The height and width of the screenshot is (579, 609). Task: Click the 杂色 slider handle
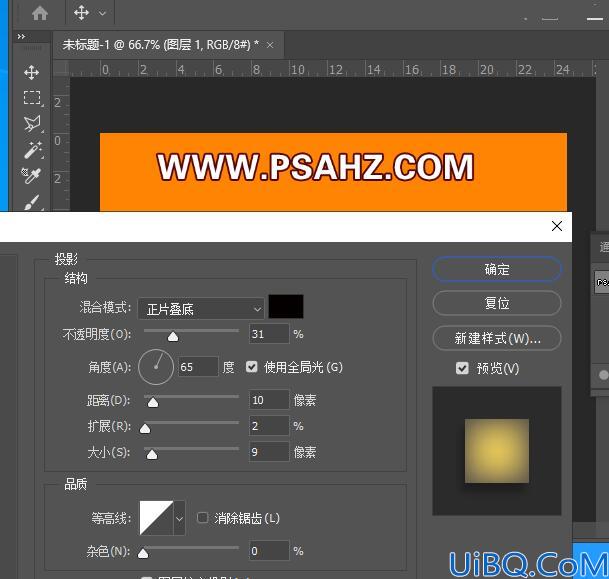tap(143, 553)
